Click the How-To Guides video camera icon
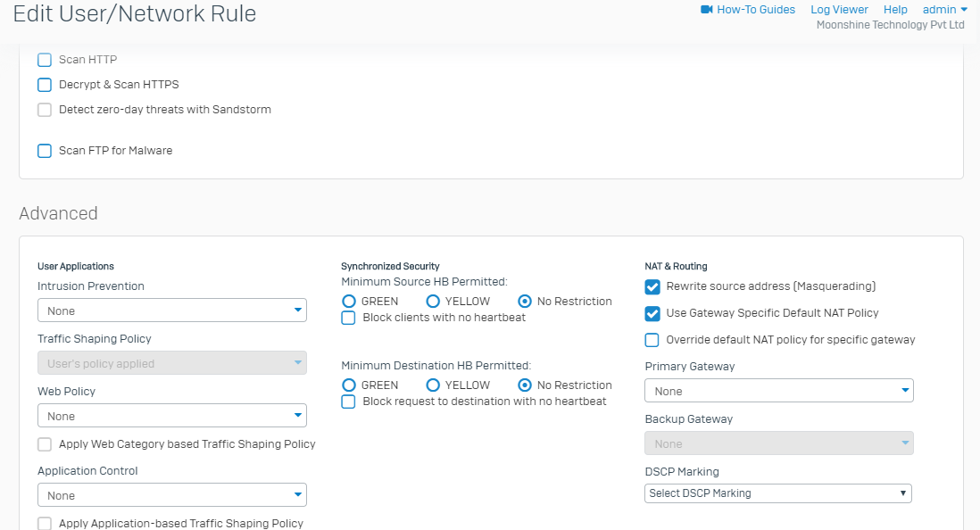Image resolution: width=980 pixels, height=530 pixels. tap(706, 10)
